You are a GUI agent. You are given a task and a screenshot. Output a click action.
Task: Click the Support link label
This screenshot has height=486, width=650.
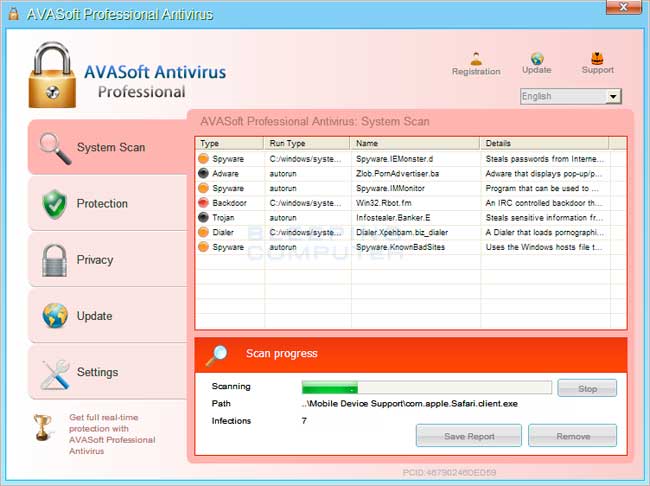click(x=597, y=70)
